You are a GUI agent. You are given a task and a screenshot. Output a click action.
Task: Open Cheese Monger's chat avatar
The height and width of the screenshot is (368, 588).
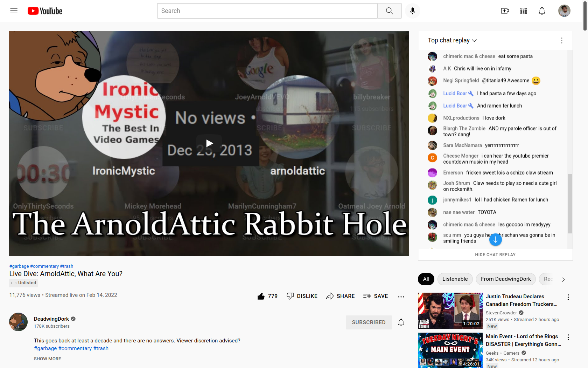pyautogui.click(x=432, y=158)
